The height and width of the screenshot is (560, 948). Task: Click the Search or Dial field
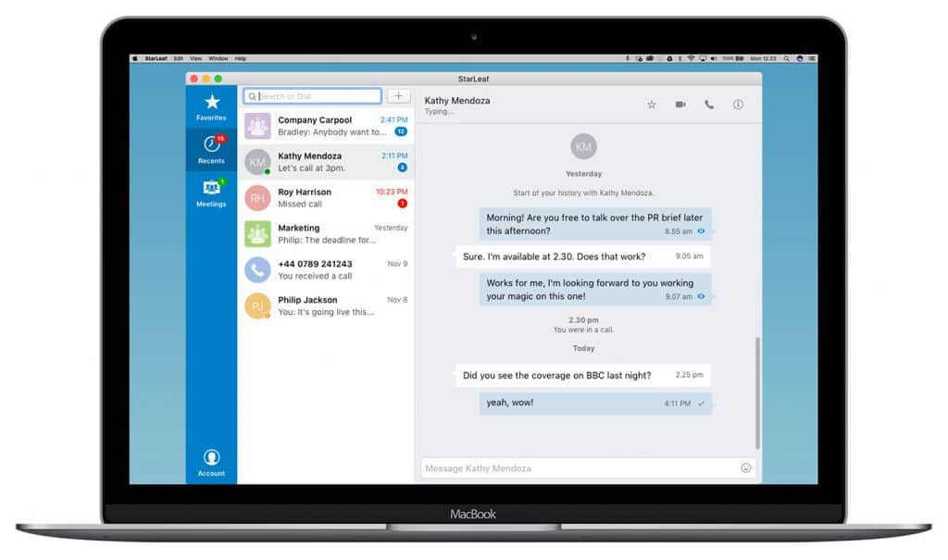pos(313,96)
